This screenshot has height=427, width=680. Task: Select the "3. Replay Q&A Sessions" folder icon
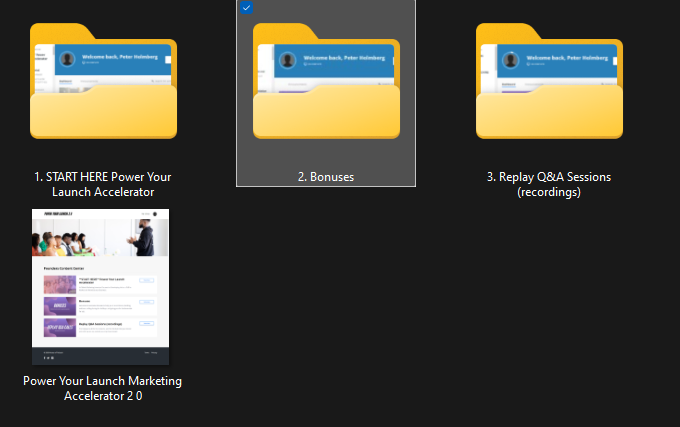[x=548, y=85]
